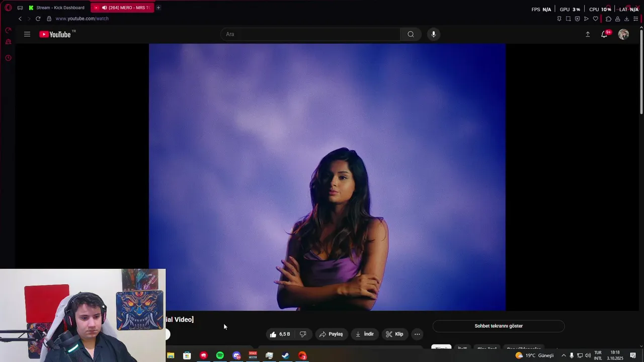The height and width of the screenshot is (362, 644).
Task: Open Discord from the taskbar
Action: 236,355
